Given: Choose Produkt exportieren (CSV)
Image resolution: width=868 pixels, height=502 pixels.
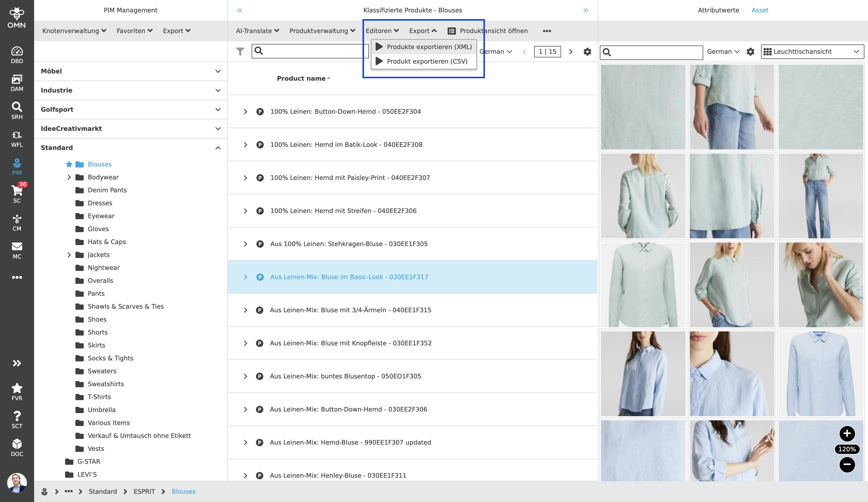Looking at the screenshot, I should pyautogui.click(x=427, y=61).
